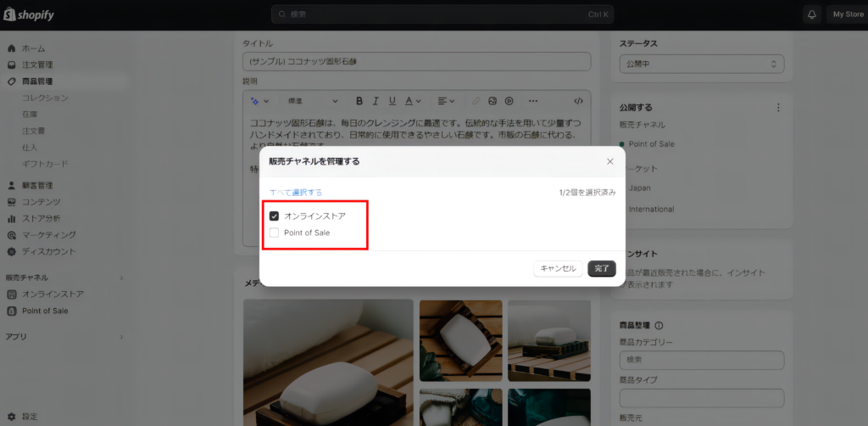The image size is (868, 426).
Task: Open the editor more options ellipsis
Action: tap(533, 101)
